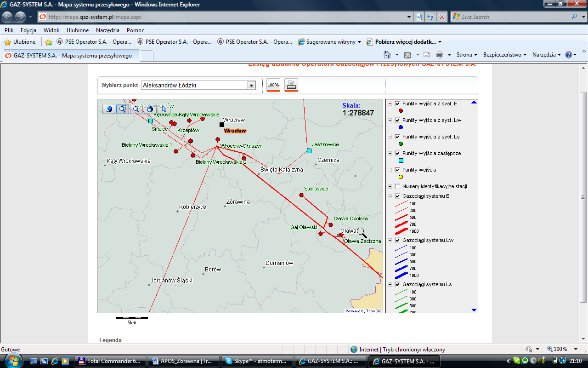Screen dimensions: 588x368
Task: Collapse the Gazociągi systemu Ls legend node
Action: 390,284
